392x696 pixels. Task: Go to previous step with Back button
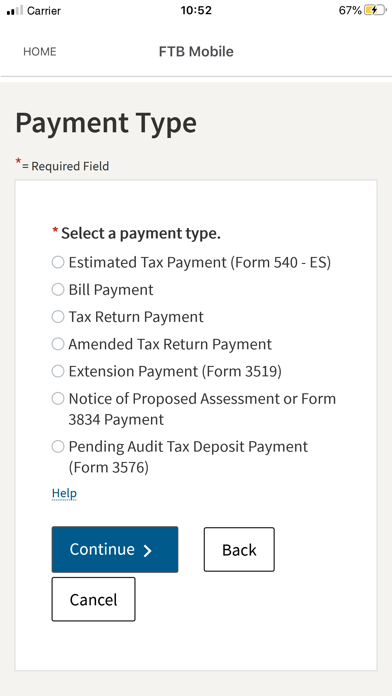[239, 550]
